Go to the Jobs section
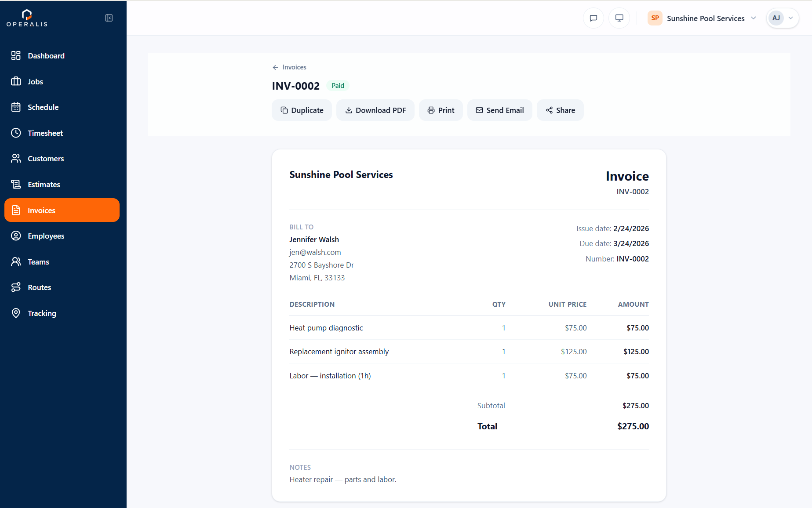 pos(62,81)
